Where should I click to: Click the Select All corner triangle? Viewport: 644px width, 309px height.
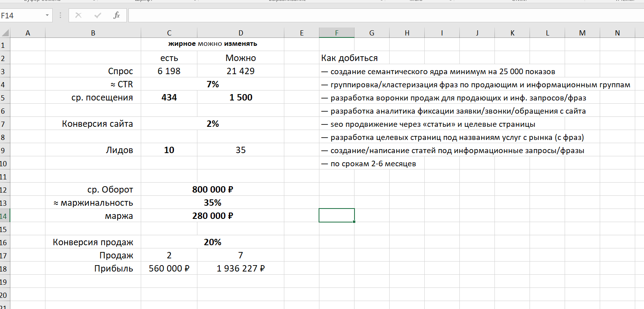pyautogui.click(x=5, y=33)
